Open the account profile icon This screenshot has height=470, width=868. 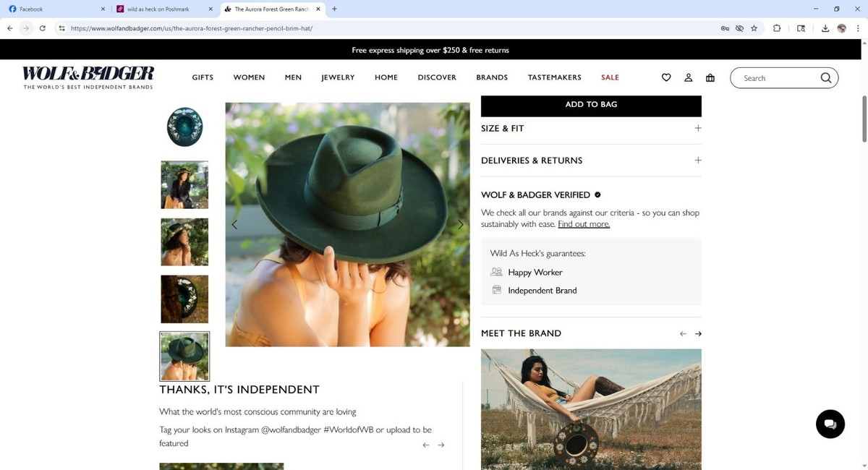pyautogui.click(x=689, y=77)
